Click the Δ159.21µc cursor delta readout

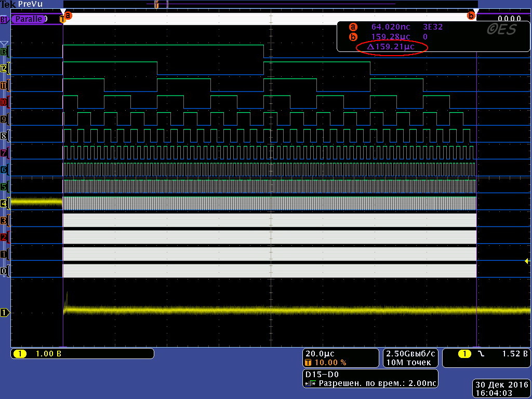point(391,47)
